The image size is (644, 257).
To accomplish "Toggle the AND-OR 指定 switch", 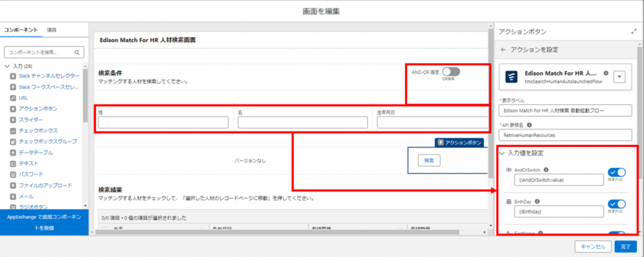I will pyautogui.click(x=451, y=73).
